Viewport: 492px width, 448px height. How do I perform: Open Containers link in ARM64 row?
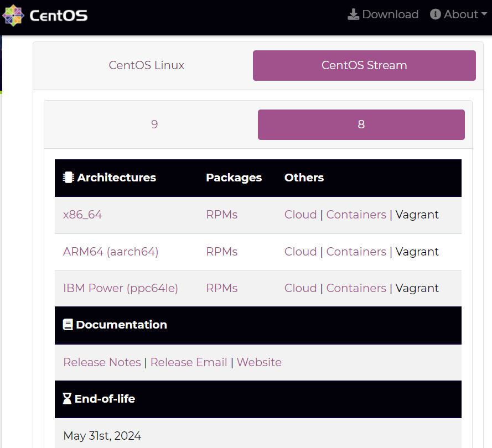[x=356, y=252]
